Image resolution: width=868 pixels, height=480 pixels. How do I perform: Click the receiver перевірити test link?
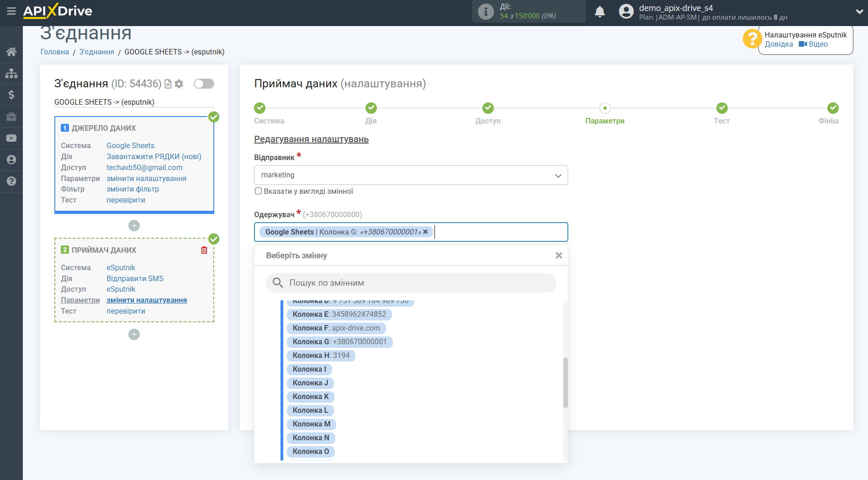click(x=126, y=311)
